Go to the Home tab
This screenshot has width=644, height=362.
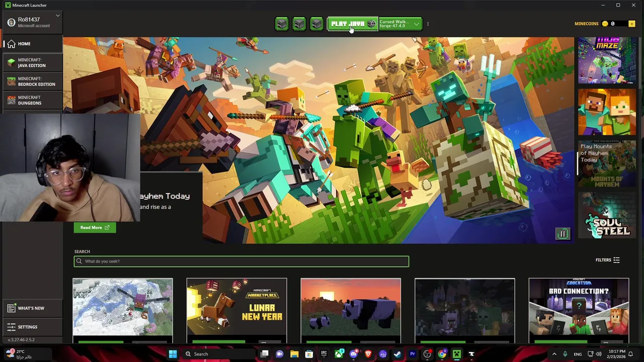coord(33,44)
